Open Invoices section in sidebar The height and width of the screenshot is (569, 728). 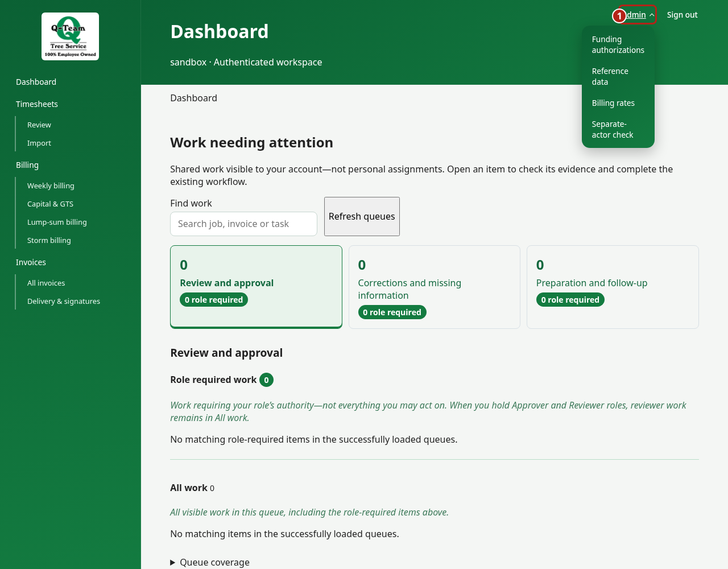click(x=31, y=262)
